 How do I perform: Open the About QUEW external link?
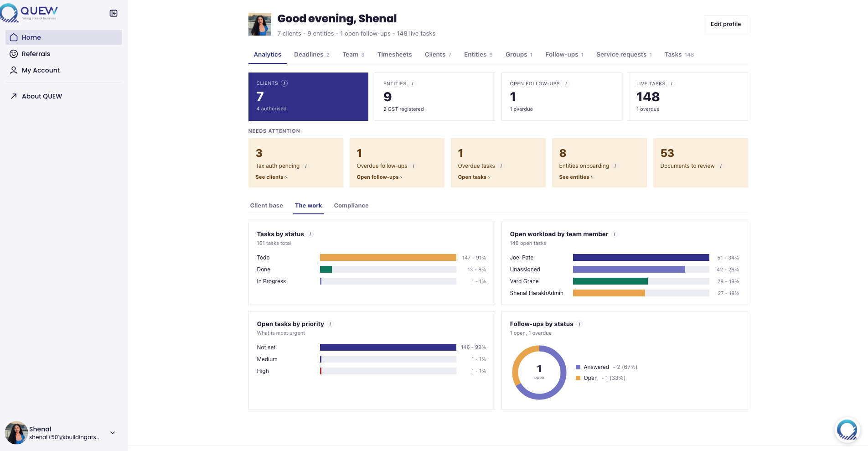click(63, 96)
